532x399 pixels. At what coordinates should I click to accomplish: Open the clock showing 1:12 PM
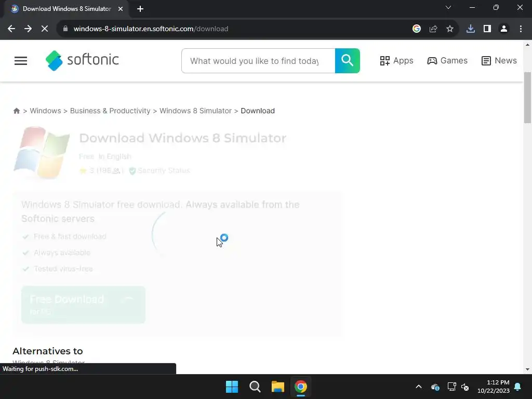pos(494,387)
